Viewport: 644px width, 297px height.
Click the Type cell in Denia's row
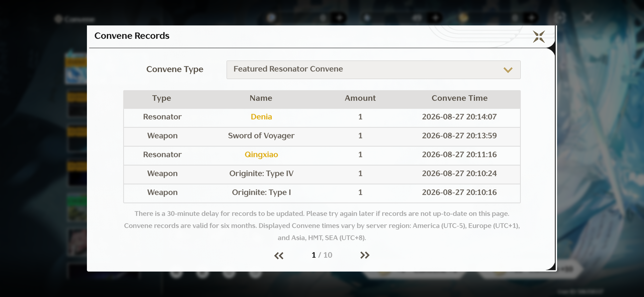(162, 117)
